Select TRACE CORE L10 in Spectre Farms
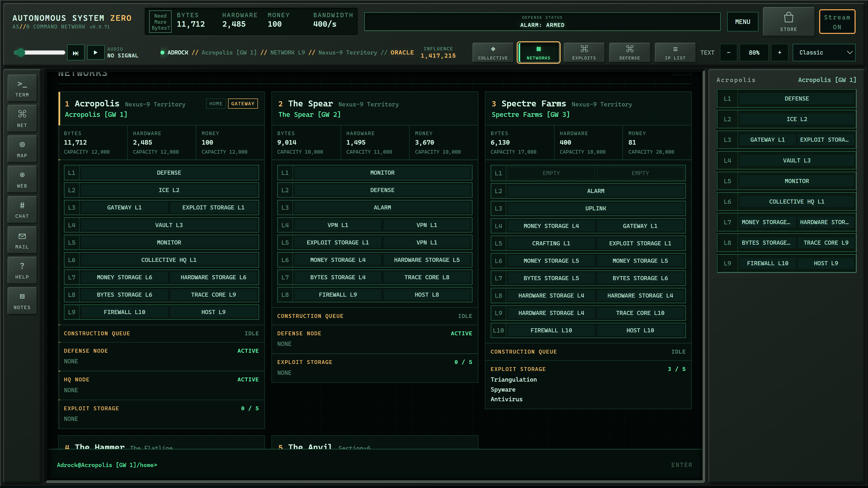 coord(640,313)
